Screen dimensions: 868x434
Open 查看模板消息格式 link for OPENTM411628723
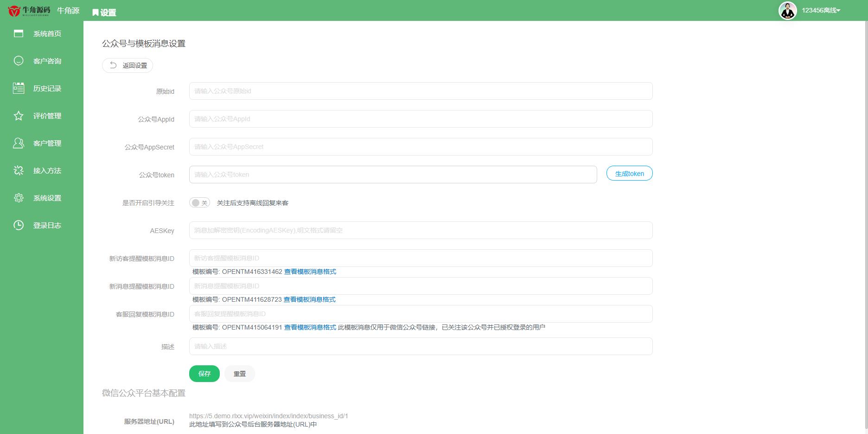coord(310,299)
